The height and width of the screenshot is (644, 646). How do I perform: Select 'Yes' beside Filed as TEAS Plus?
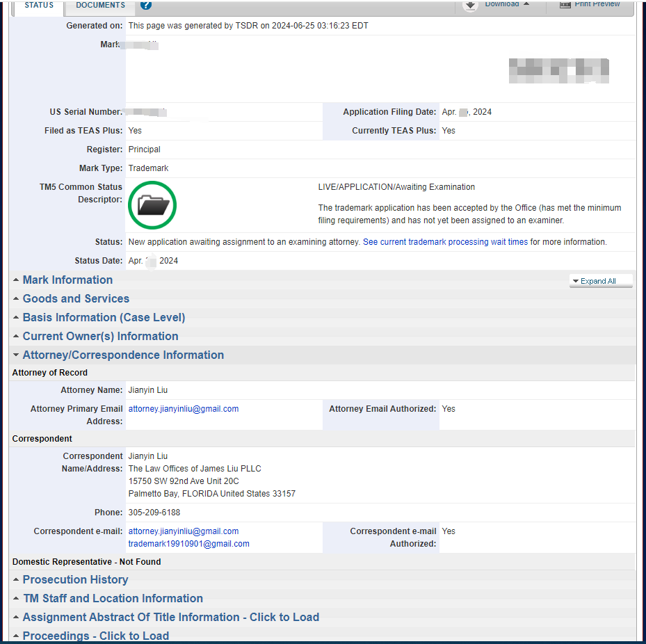pyautogui.click(x=135, y=131)
